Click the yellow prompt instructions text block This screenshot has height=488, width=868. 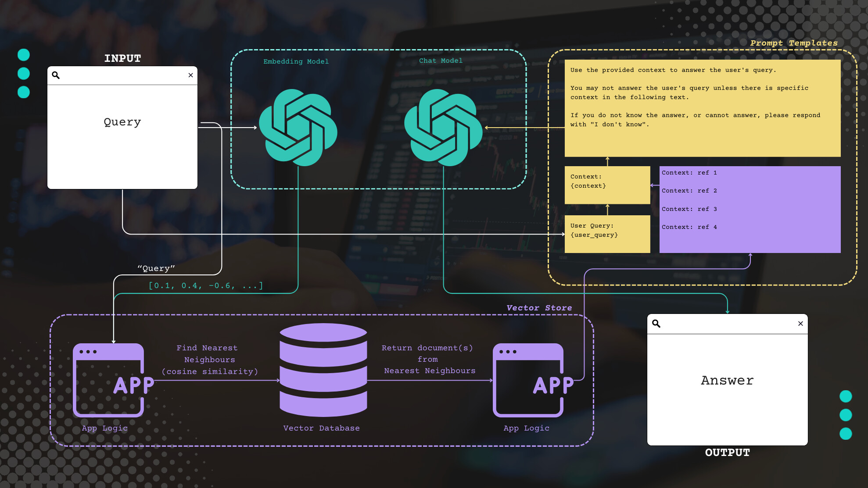click(x=702, y=108)
